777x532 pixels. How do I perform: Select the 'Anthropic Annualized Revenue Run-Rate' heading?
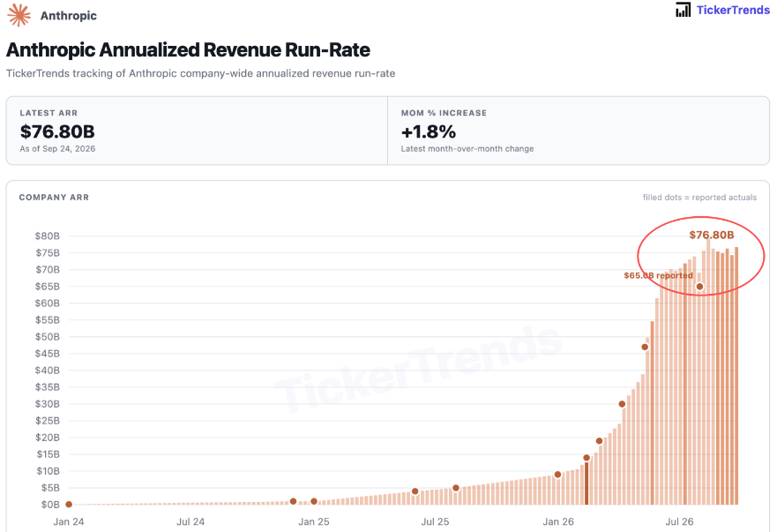click(189, 49)
